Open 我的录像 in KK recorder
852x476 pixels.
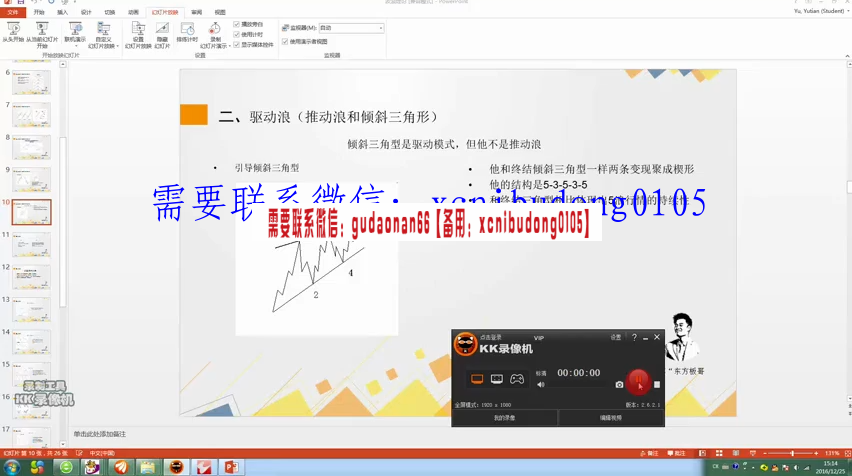click(x=504, y=418)
